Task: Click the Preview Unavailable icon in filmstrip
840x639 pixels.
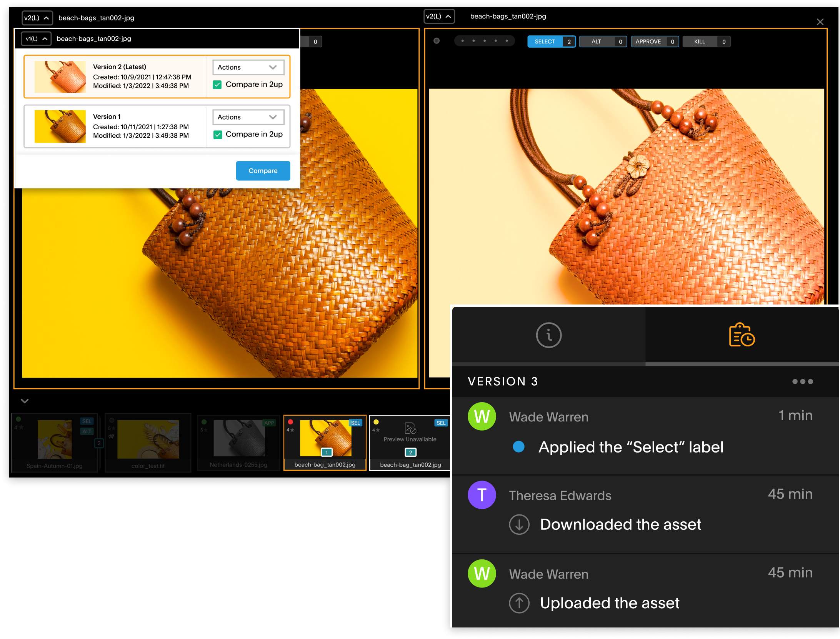Action: (410, 428)
